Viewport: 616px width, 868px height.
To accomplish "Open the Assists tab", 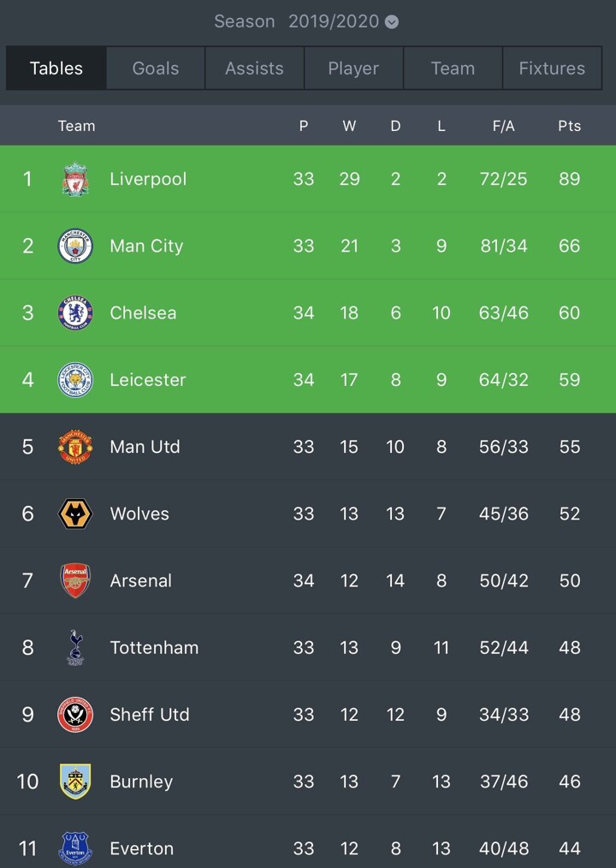I will pyautogui.click(x=254, y=68).
